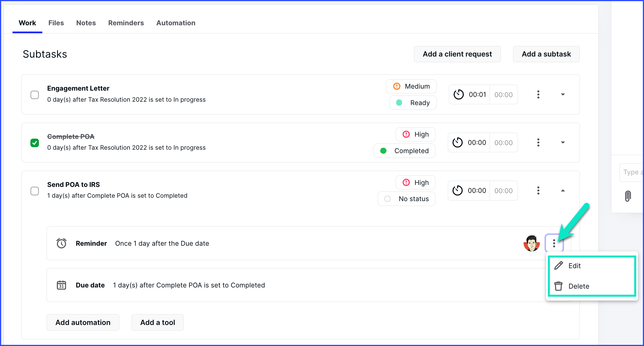644x346 pixels.
Task: Open the Ready status dropdown
Action: point(413,103)
